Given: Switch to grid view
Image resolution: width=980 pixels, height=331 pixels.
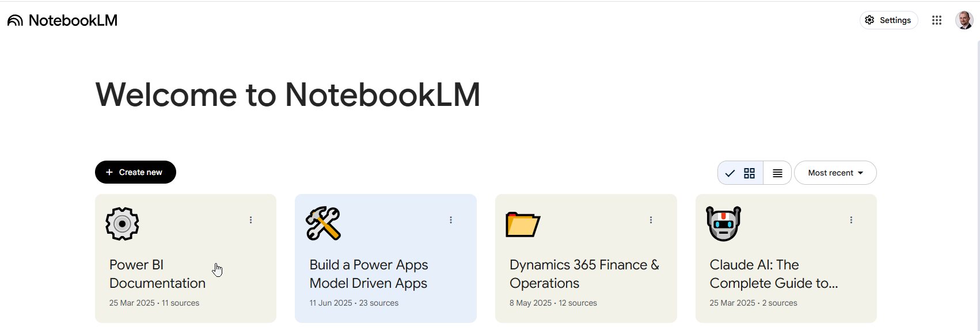Looking at the screenshot, I should (740, 173).
